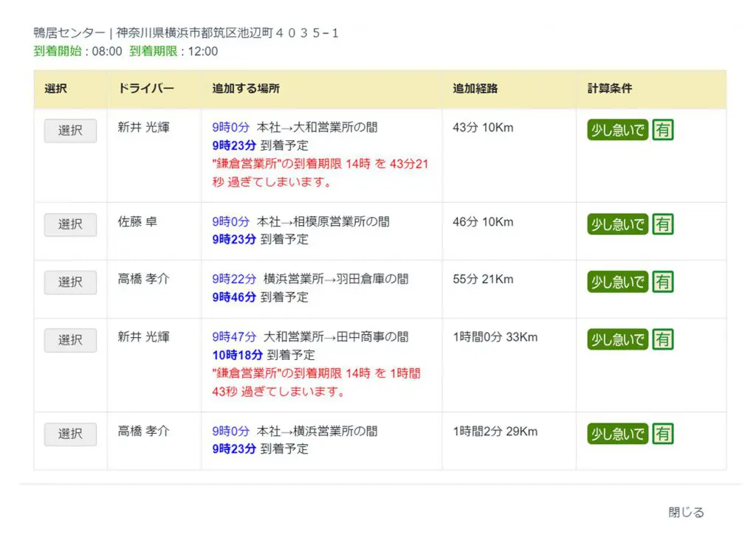This screenshot has width=756, height=543.
Task: Click the 有 icon in the 羽田倉庫 route row
Action: click(x=662, y=282)
